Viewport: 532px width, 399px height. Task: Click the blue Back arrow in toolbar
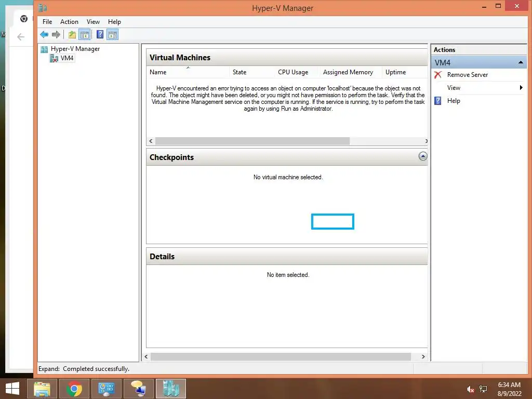44,35
